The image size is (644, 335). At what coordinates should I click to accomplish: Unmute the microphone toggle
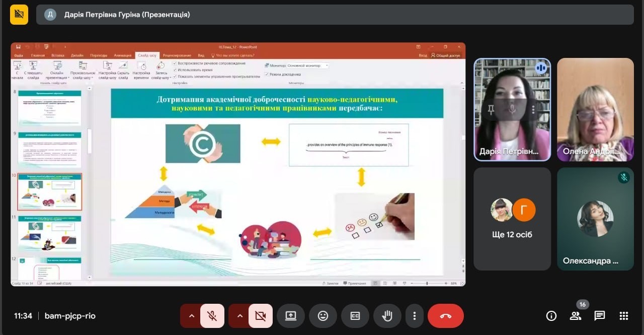(x=212, y=316)
